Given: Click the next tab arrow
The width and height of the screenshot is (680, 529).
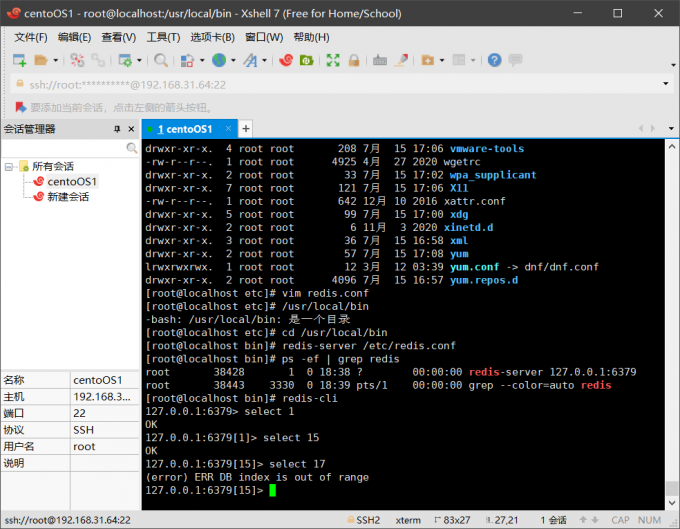Looking at the screenshot, I should click(653, 128).
